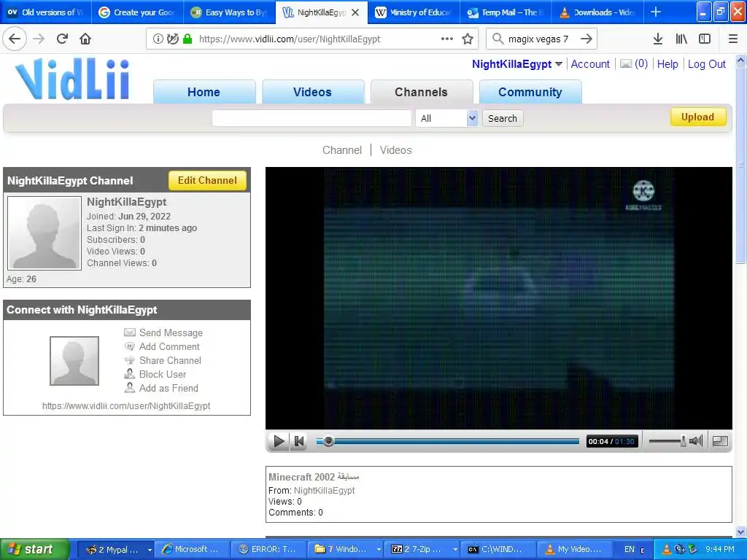
Task: Click the Upload button
Action: (x=698, y=117)
